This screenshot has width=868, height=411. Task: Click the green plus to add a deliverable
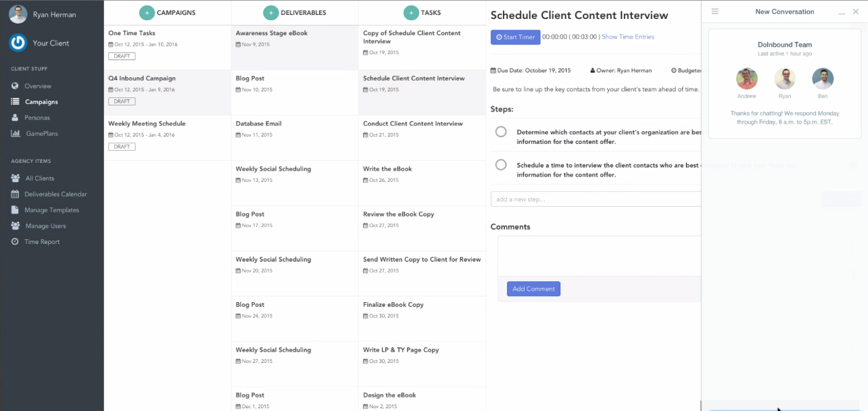coord(271,12)
